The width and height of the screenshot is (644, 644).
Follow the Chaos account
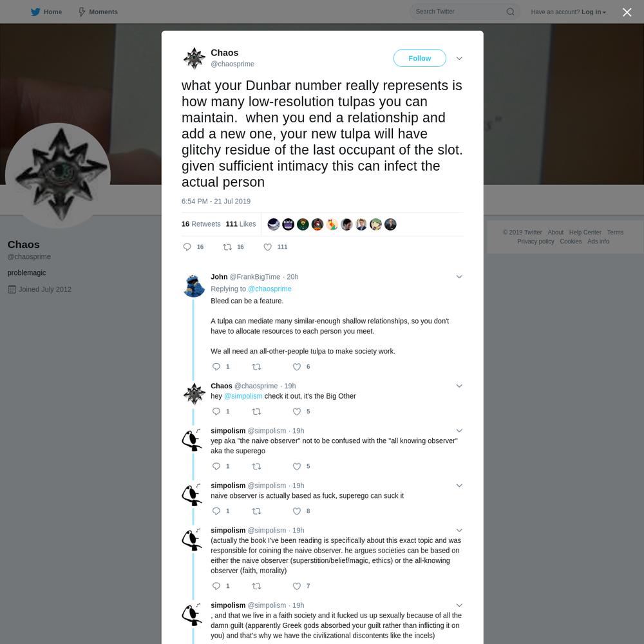419,59
